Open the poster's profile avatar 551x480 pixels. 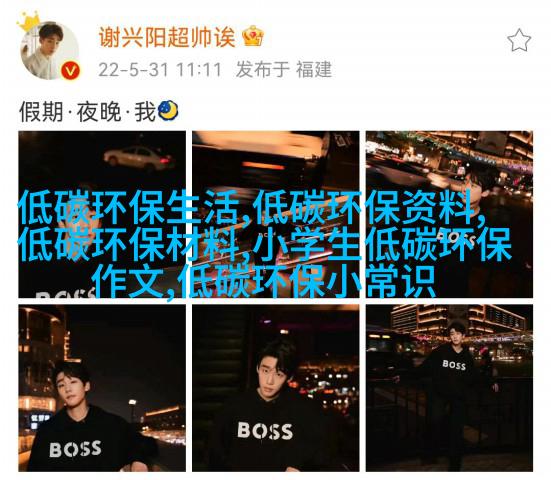click(x=50, y=50)
